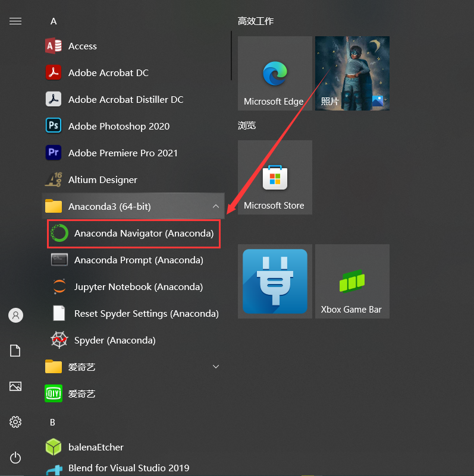Click the app list scrollbar thumb
This screenshot has height=476, width=474.
coord(231,55)
